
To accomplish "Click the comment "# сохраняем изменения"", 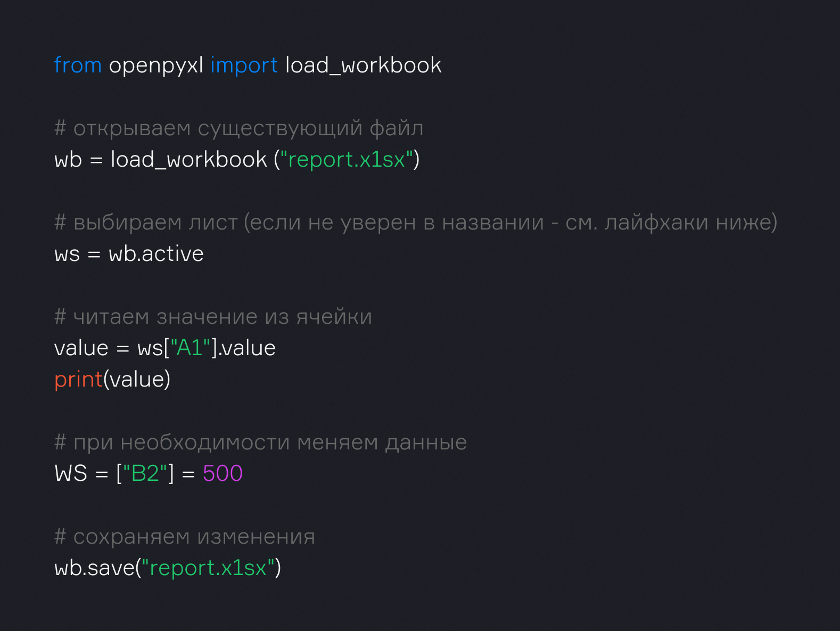I will (184, 537).
